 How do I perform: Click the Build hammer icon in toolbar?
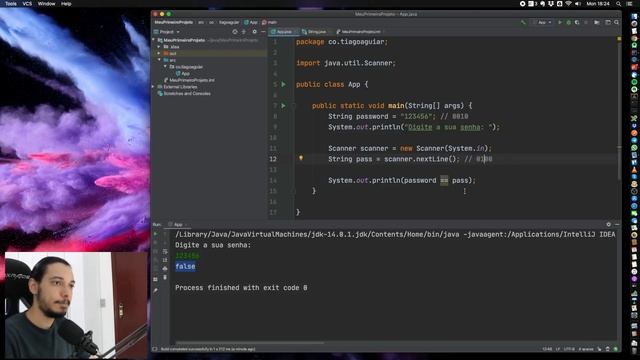tap(523, 22)
